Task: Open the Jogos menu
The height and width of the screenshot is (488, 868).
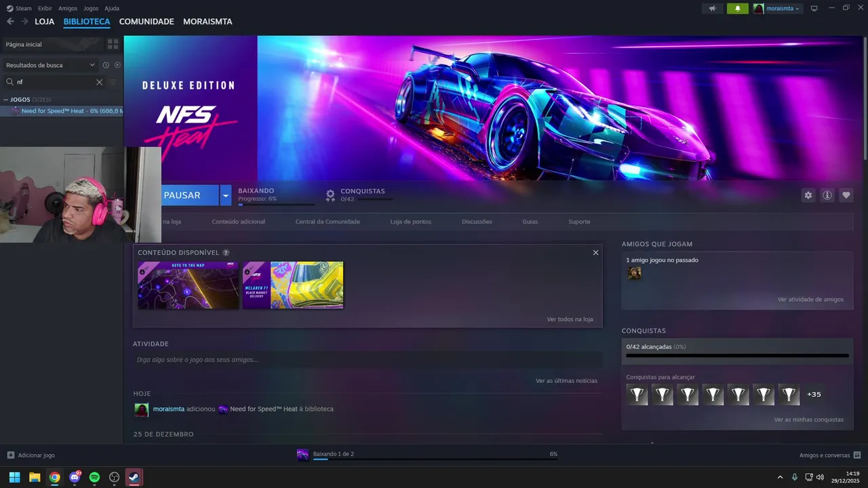Action: pos(91,8)
